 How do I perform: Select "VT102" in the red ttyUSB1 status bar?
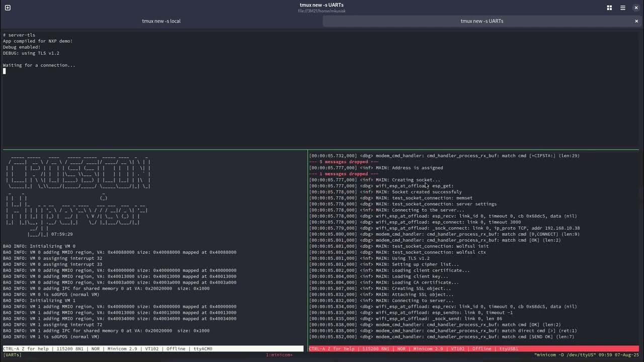click(457, 348)
